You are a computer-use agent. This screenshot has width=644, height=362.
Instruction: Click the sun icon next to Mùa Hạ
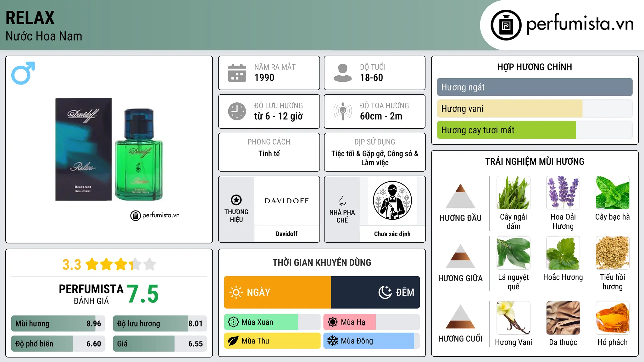[332, 322]
